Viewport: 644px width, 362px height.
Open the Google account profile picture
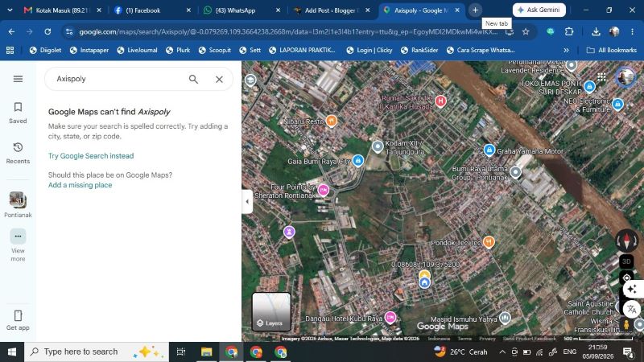[x=625, y=76]
